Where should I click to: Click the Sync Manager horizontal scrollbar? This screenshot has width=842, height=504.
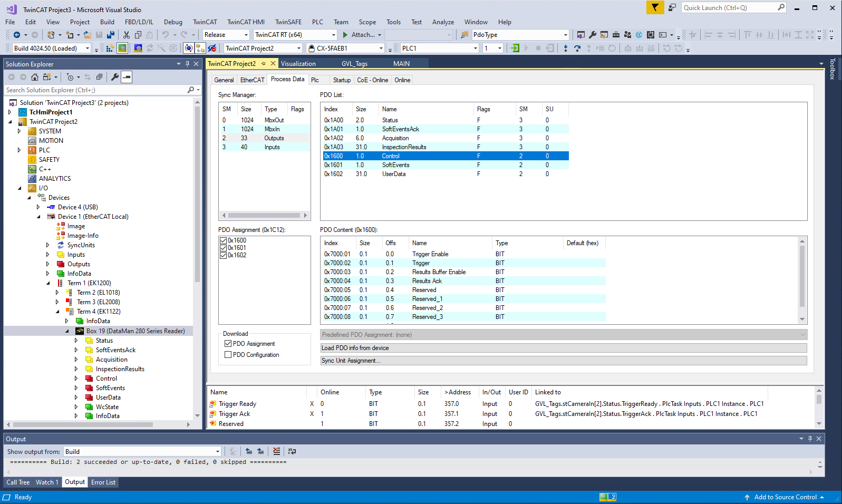pyautogui.click(x=264, y=215)
